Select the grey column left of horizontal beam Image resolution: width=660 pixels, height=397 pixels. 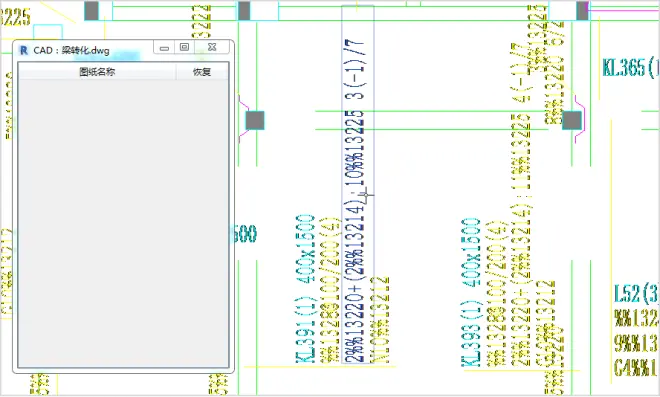coord(255,120)
